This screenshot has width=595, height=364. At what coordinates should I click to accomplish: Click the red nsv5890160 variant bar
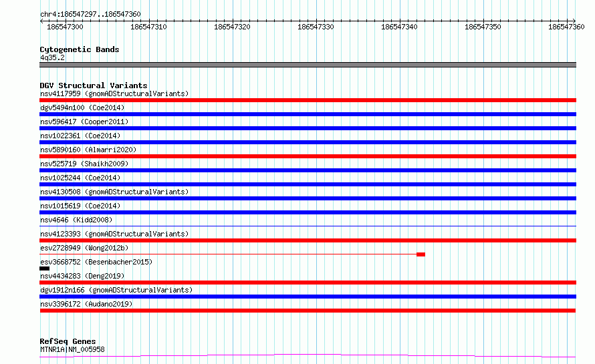[x=308, y=156]
